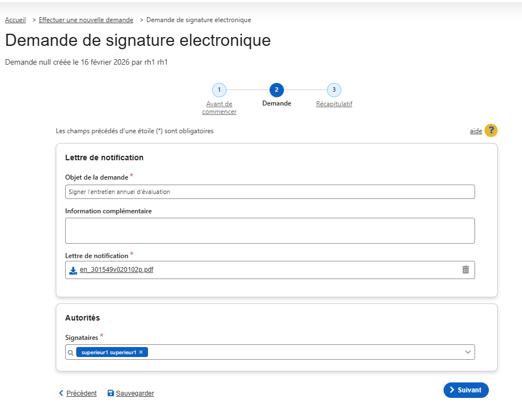
Task: Click step 1 circle in the progress stepper
Action: point(219,90)
